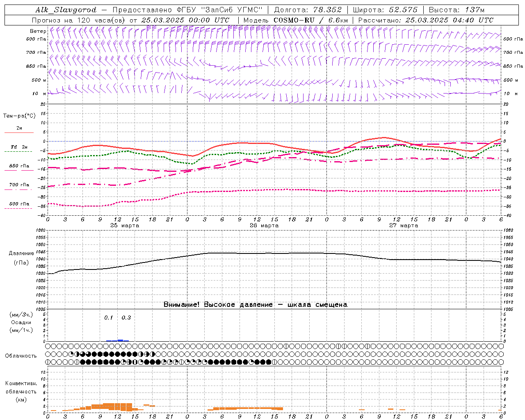Select the Тем-ра(°C) temperature panel label
525x420 pixels.
point(19,116)
